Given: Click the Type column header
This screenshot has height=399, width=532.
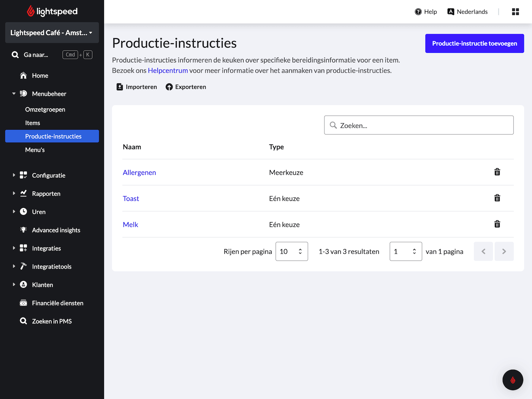Looking at the screenshot, I should point(277,147).
